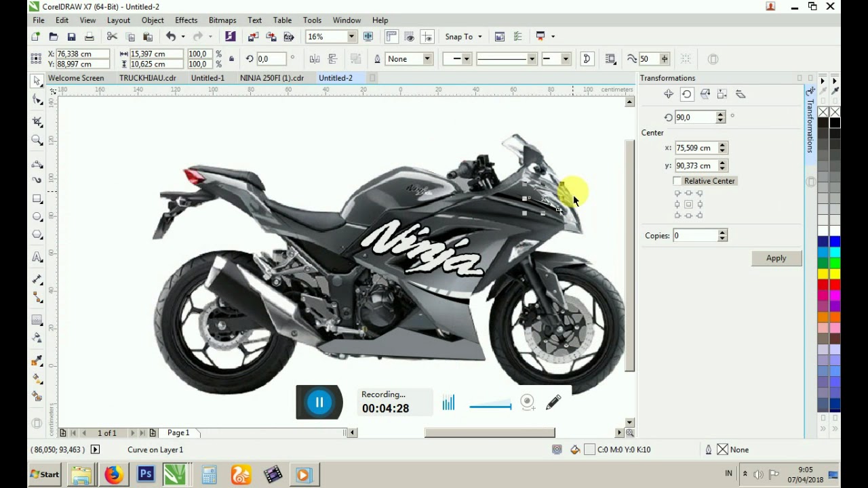Image resolution: width=868 pixels, height=488 pixels.
Task: Create a new document from the toolbar
Action: [36, 37]
